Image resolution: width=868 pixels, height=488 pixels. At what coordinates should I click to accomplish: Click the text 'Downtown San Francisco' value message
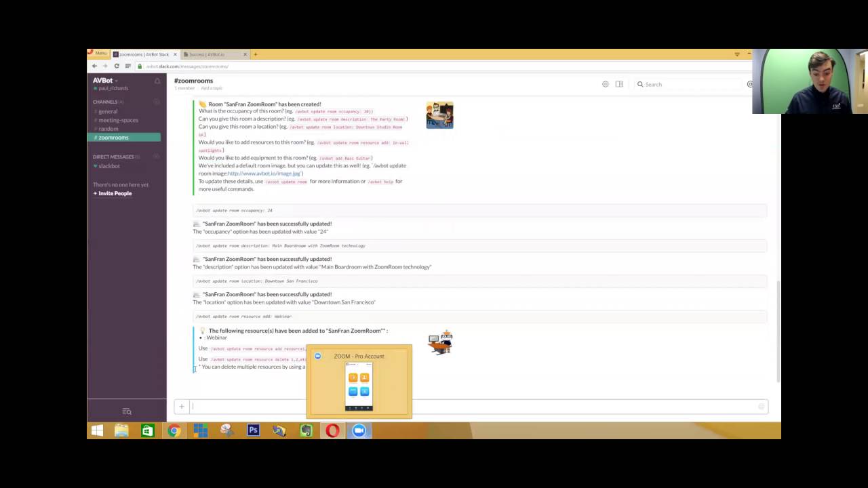pos(283,302)
